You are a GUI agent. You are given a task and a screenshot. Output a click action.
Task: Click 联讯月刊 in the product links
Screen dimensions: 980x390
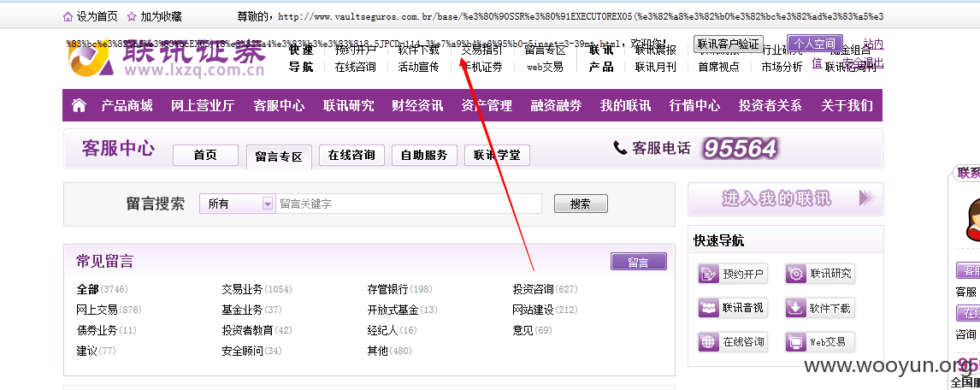(656, 67)
